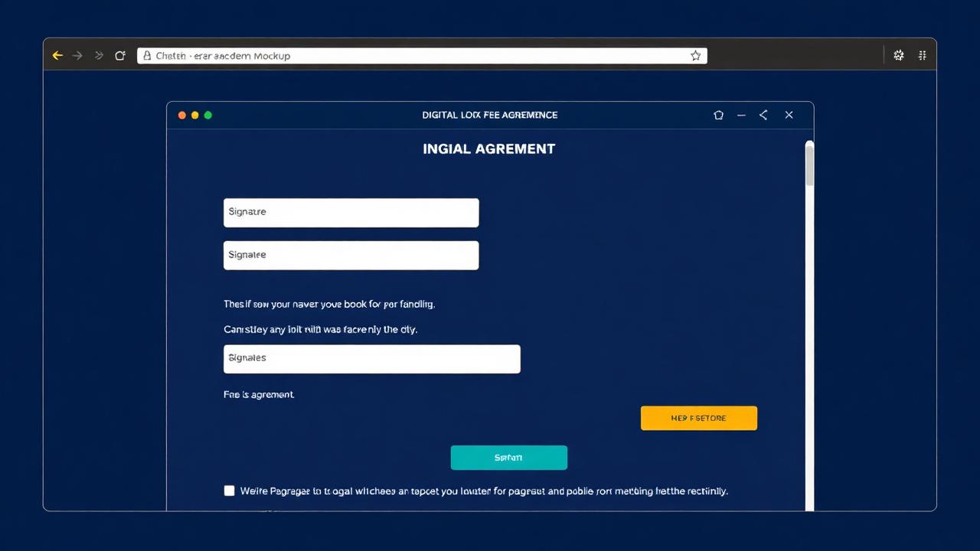Click the dash icon in dialog title bar
The height and width of the screenshot is (551, 980).
[x=741, y=115]
